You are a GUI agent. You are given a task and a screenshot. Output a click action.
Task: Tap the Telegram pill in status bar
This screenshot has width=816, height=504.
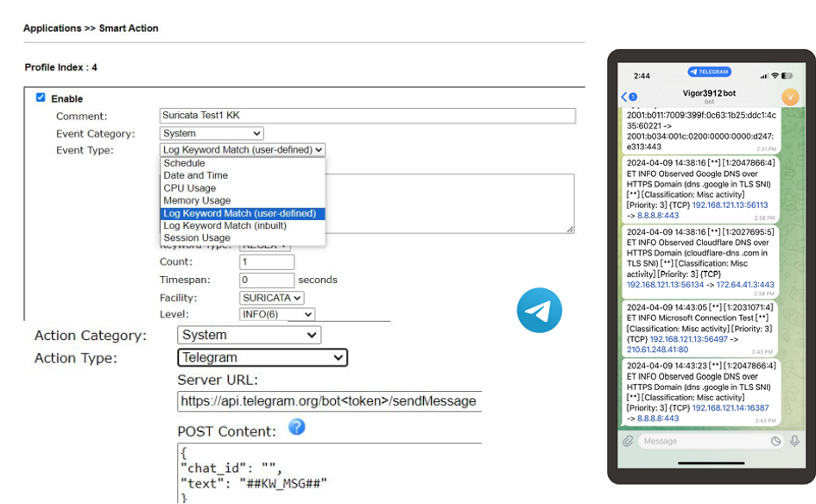(710, 72)
